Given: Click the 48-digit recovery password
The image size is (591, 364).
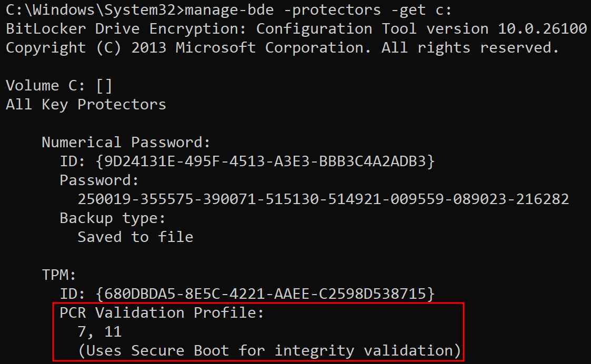Looking at the screenshot, I should pyautogui.click(x=323, y=199).
